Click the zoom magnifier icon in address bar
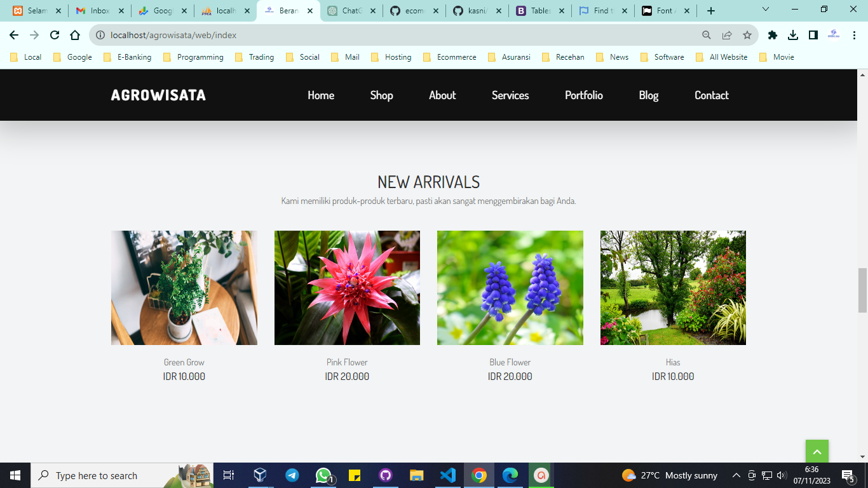 point(707,35)
